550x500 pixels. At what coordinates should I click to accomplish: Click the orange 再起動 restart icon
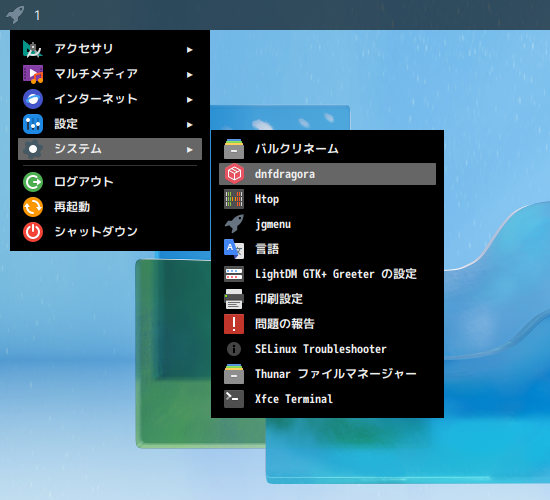tap(33, 207)
